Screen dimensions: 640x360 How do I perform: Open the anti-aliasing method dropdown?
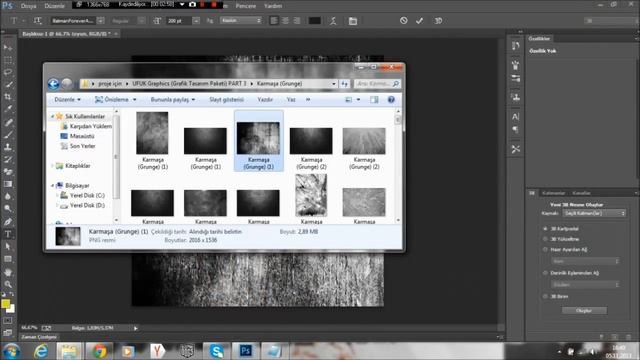pos(241,20)
